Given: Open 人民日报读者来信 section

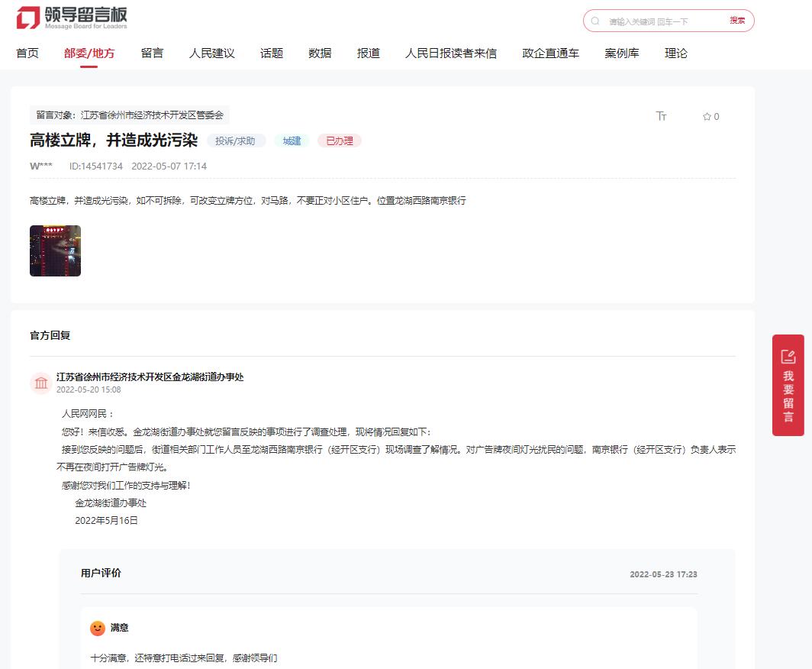Looking at the screenshot, I should point(450,53).
